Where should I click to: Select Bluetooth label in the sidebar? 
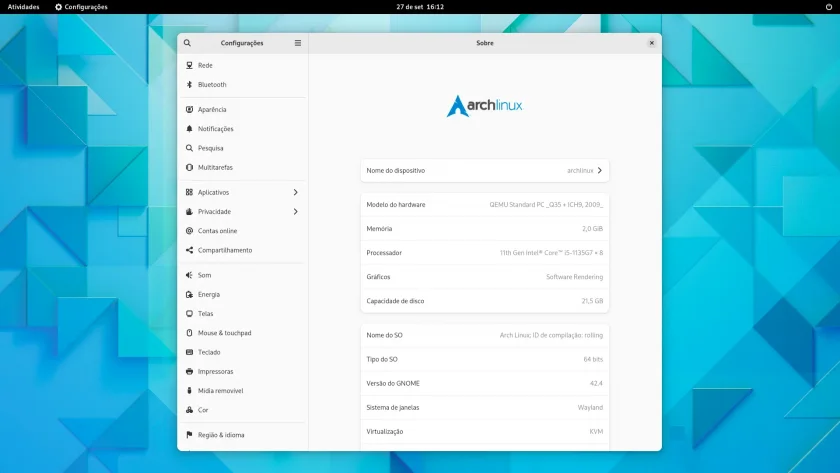pos(212,85)
